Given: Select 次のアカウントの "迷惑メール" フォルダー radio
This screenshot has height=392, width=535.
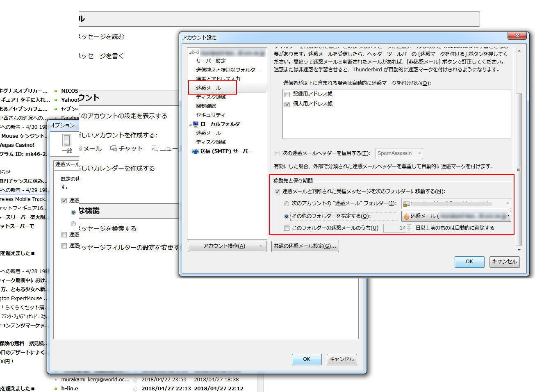Looking at the screenshot, I should pyautogui.click(x=287, y=204).
